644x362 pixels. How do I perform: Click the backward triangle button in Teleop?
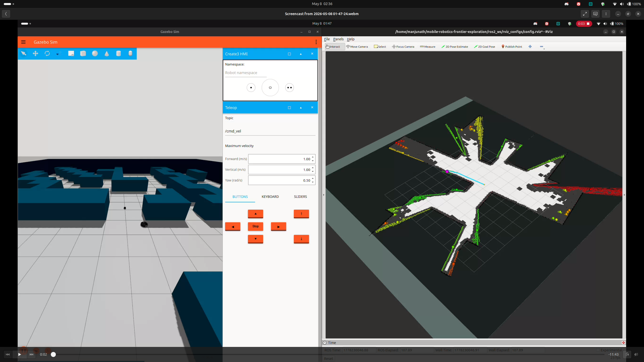click(256, 239)
